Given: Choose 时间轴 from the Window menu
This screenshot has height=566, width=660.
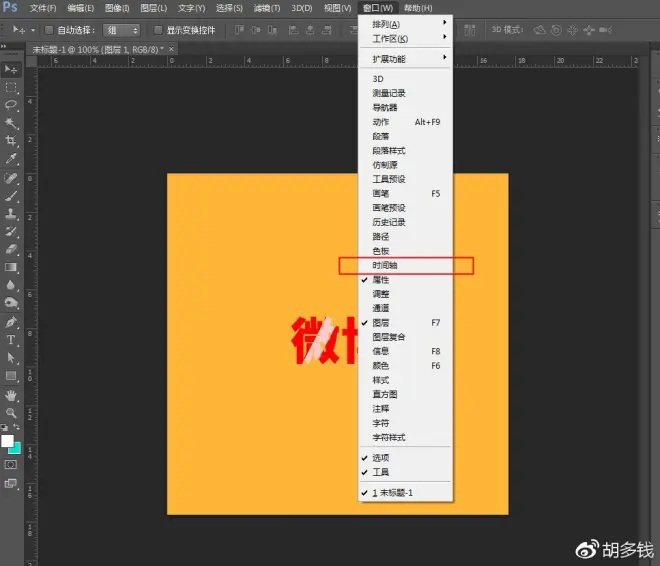Looking at the screenshot, I should click(x=406, y=266).
